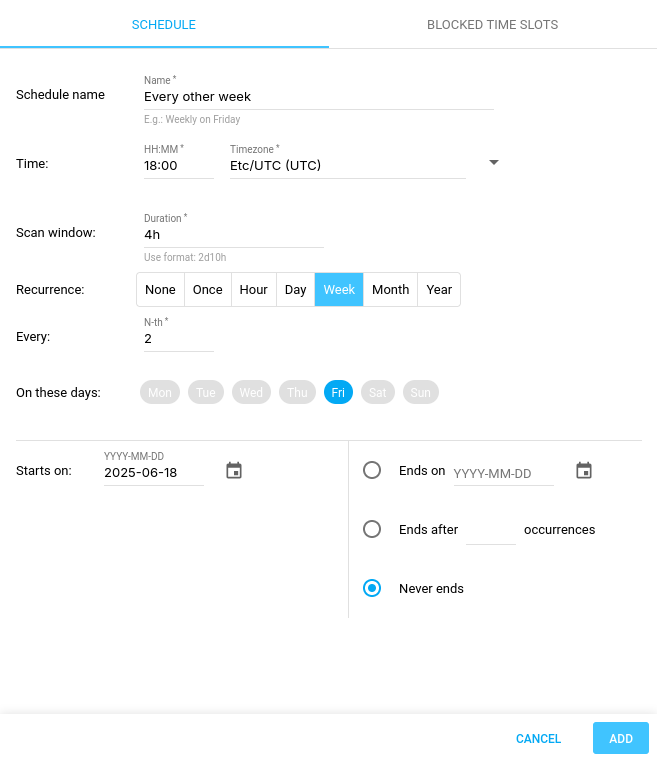Viewport: 657px width, 761px height.
Task: Toggle the Mon day chip
Action: (x=160, y=392)
